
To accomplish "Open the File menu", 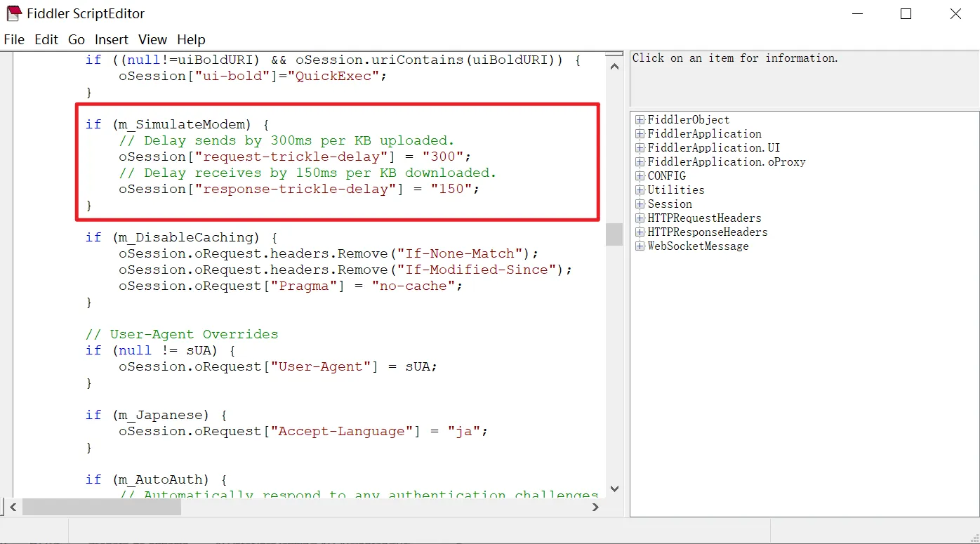I will 14,39.
